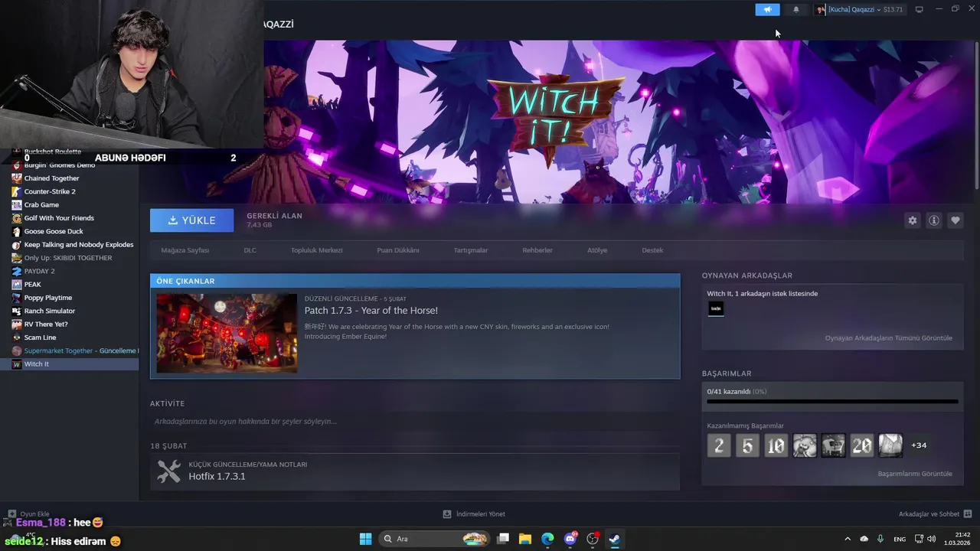Open Discord from the taskbar
This screenshot has width=980, height=551.
point(570,539)
